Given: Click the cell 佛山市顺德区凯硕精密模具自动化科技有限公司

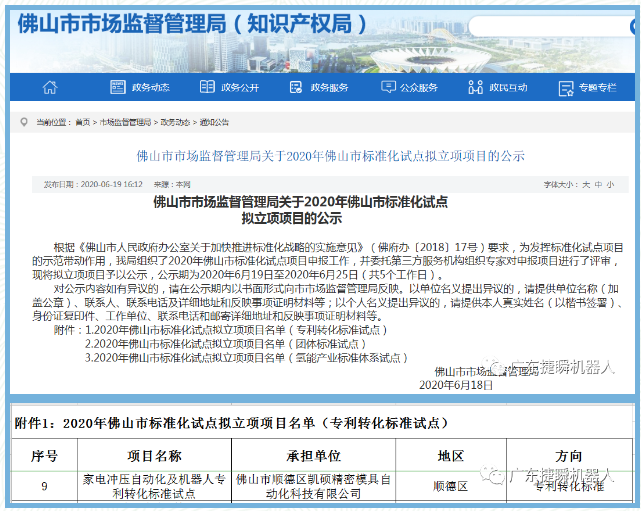Looking at the screenshot, I should click(313, 486).
